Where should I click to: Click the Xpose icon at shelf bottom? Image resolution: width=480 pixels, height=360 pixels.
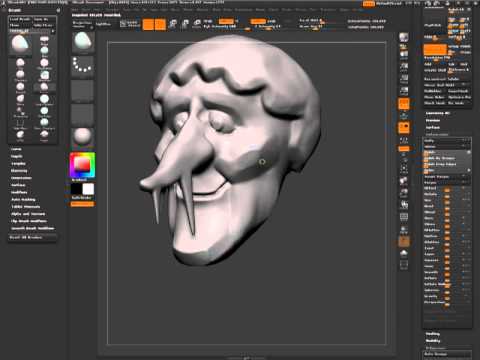coord(404,265)
